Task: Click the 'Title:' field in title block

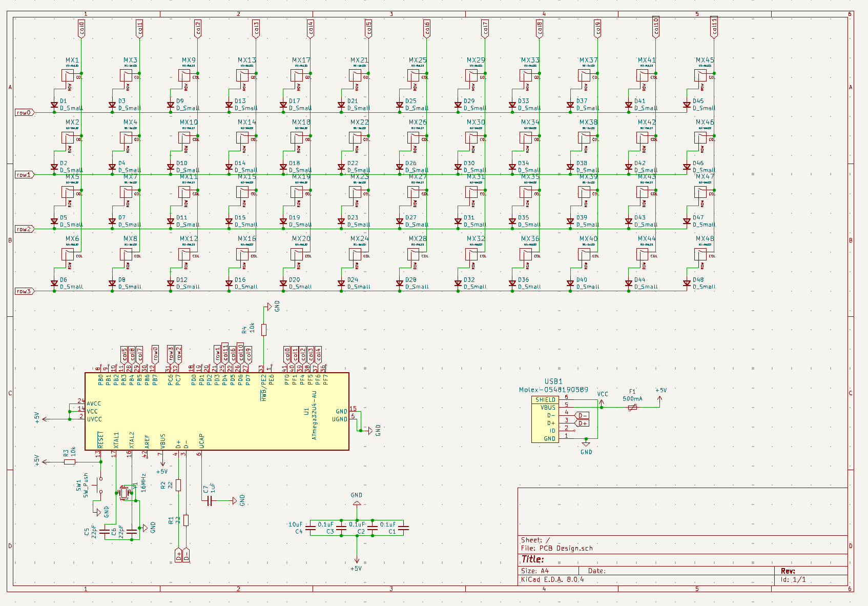Action: click(x=533, y=559)
